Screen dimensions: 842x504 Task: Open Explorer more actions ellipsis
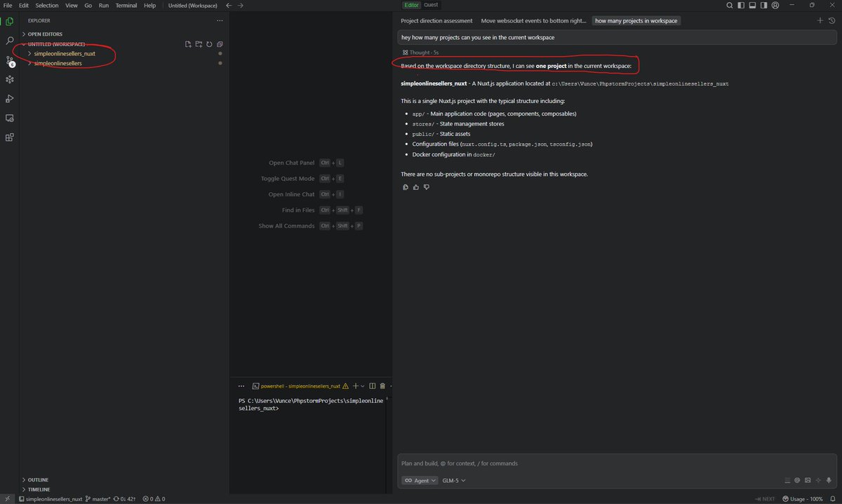(220, 21)
